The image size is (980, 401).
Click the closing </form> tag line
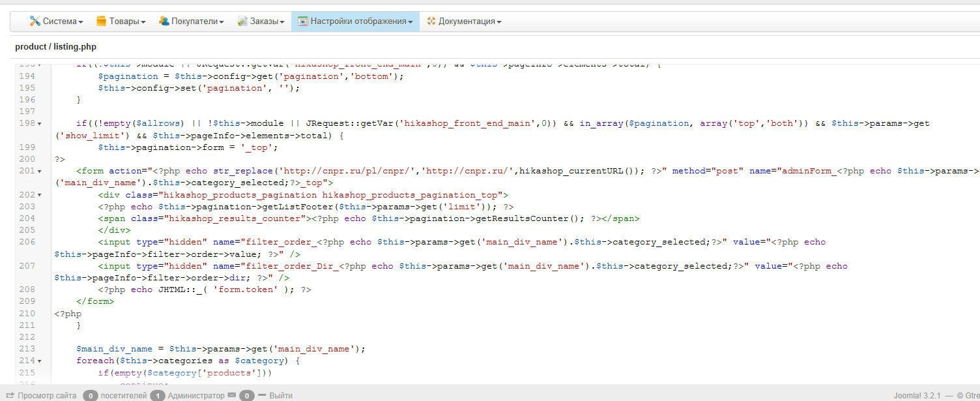pyautogui.click(x=95, y=301)
